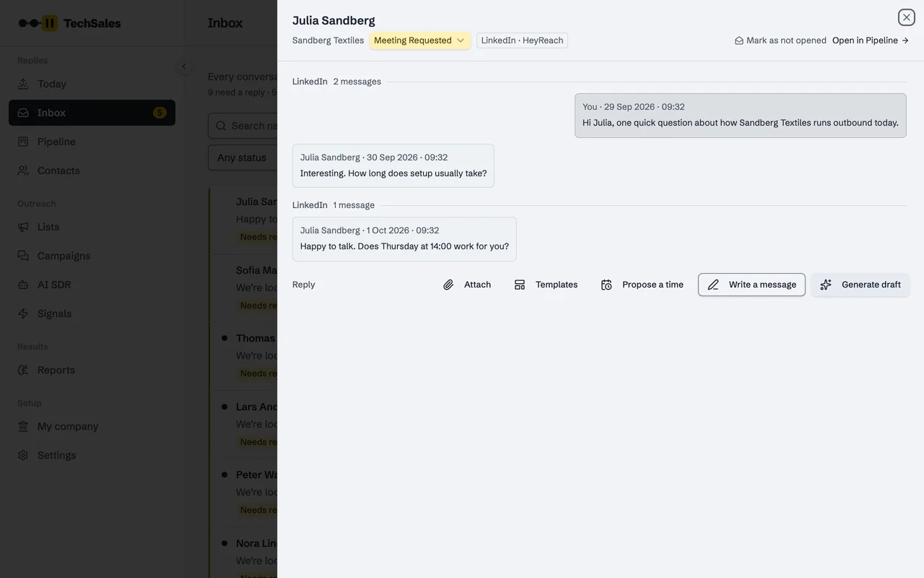Click the My company building icon
Image resolution: width=924 pixels, height=578 pixels.
click(x=23, y=426)
